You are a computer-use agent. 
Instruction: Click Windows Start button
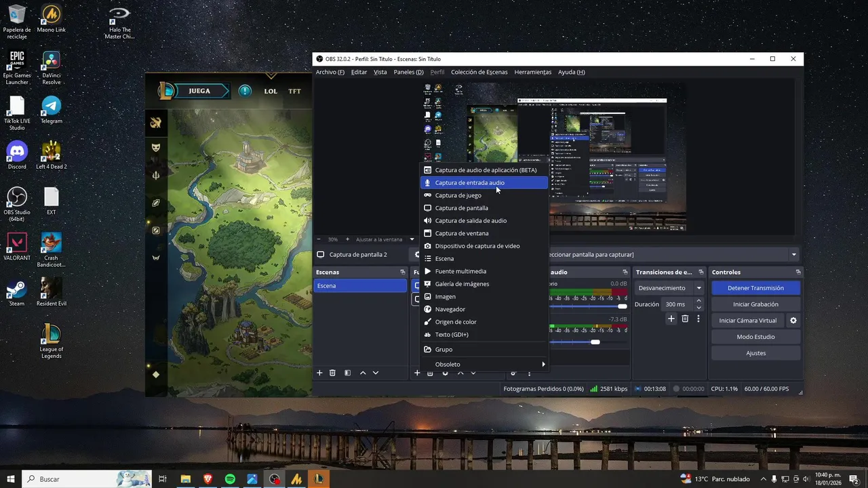(11, 479)
